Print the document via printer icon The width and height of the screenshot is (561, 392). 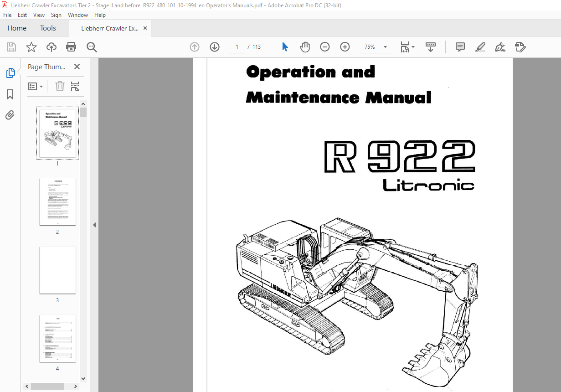71,47
